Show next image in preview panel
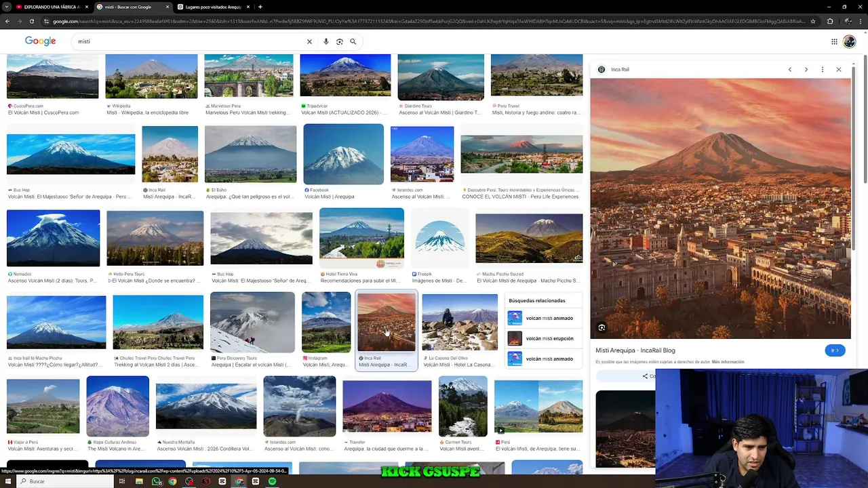This screenshot has width=868, height=488. coord(806,69)
